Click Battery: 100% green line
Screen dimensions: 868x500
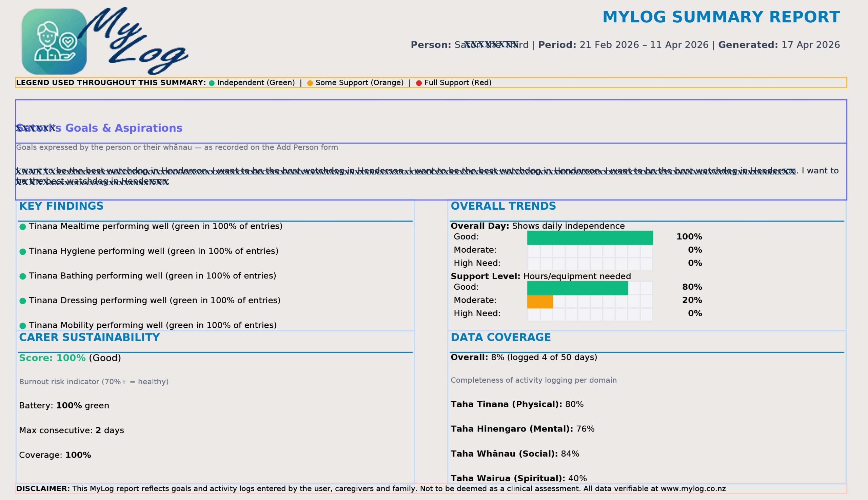[64, 406]
